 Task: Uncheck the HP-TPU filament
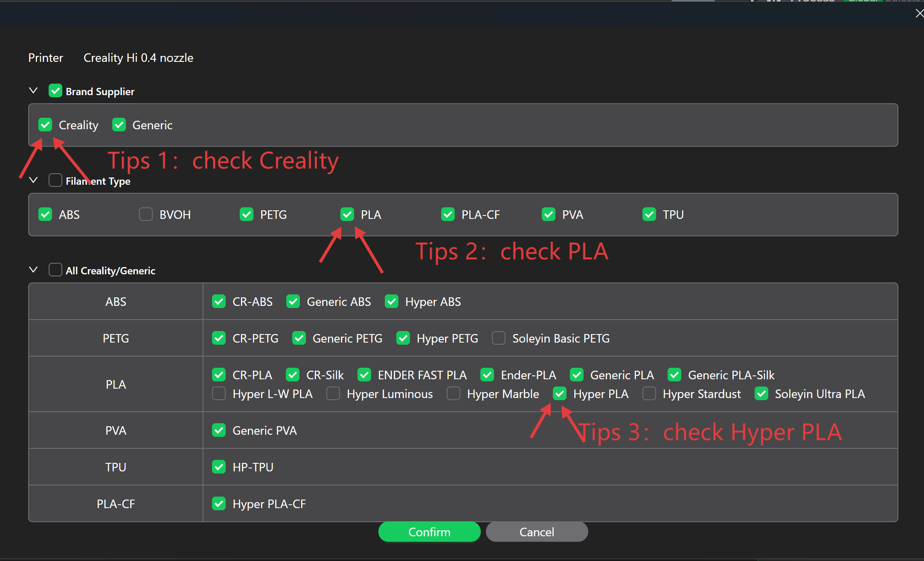[x=219, y=467]
